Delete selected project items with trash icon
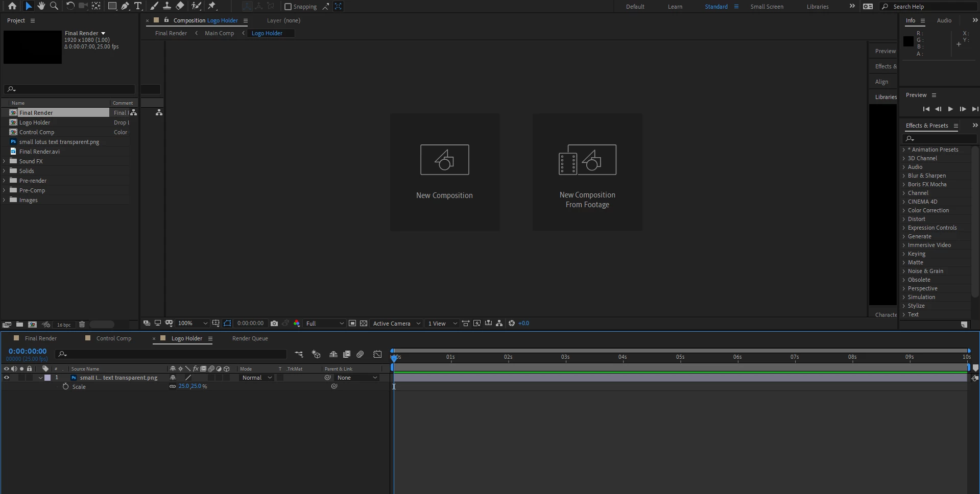 tap(82, 325)
